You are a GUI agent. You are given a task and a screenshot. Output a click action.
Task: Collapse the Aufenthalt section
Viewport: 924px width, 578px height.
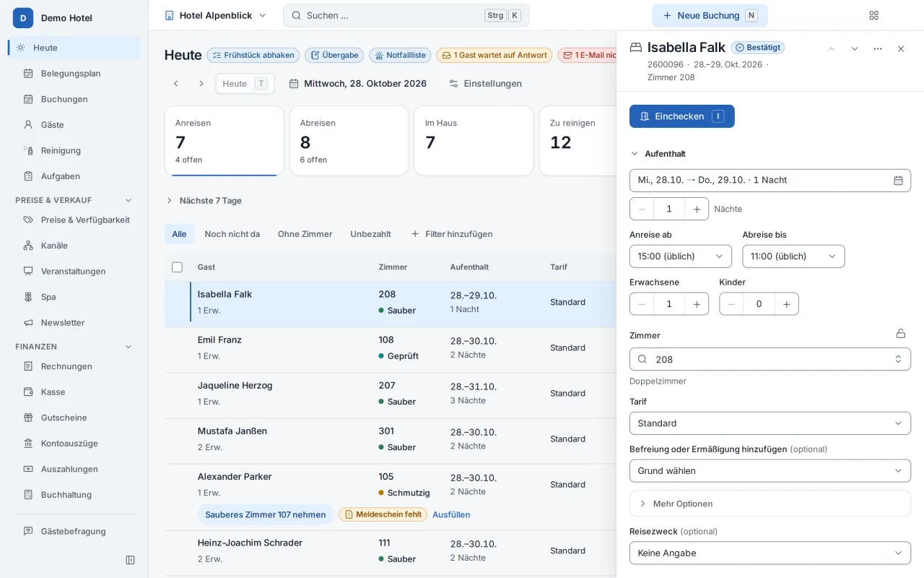tap(658, 154)
